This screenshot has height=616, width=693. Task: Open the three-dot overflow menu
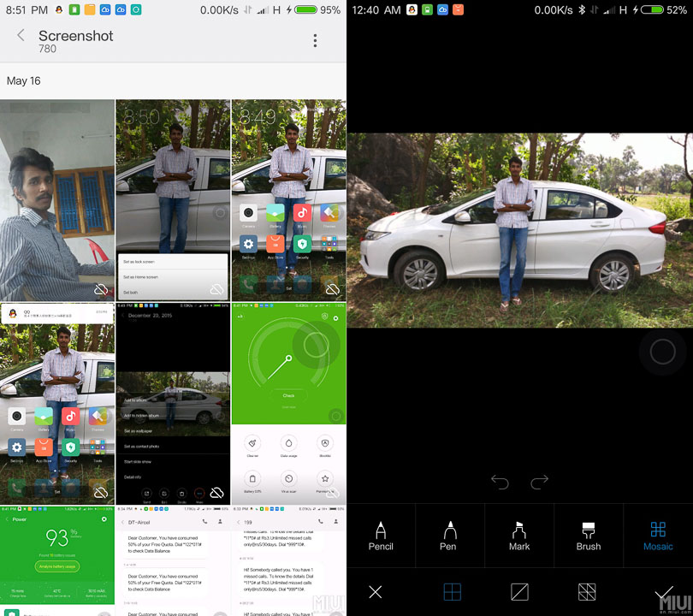(x=315, y=41)
